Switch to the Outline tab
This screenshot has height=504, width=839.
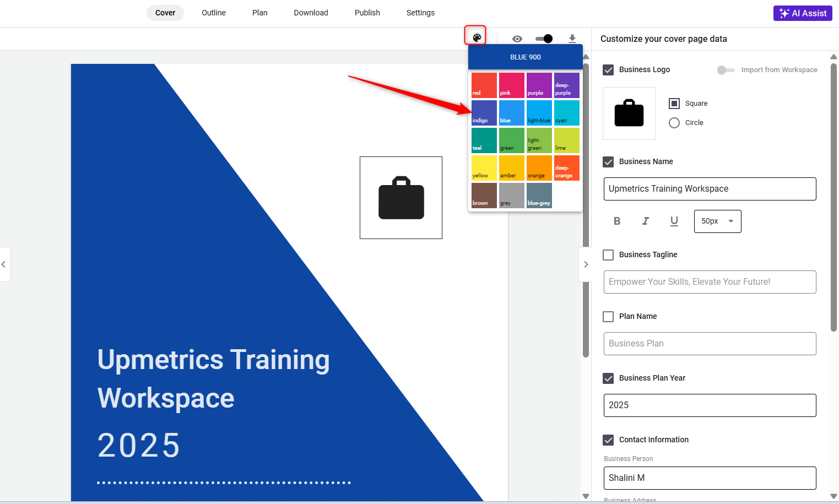pos(214,13)
